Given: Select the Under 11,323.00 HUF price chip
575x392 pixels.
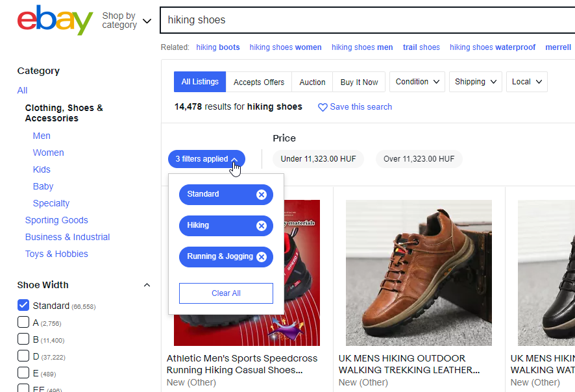Looking at the screenshot, I should 318,159.
